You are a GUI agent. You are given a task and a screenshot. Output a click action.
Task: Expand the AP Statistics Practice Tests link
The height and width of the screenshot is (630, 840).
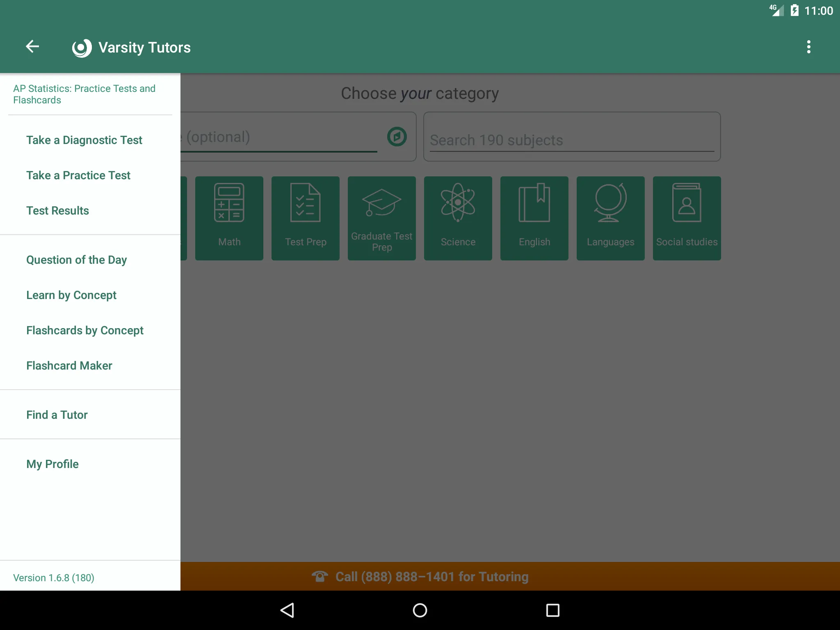pyautogui.click(x=84, y=94)
